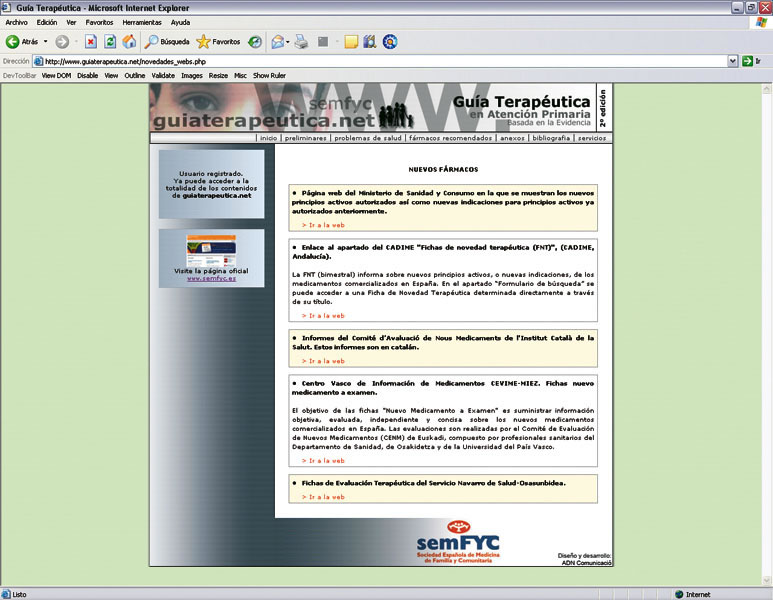
Task: Click the mail envelope toolbar icon
Action: [x=278, y=42]
